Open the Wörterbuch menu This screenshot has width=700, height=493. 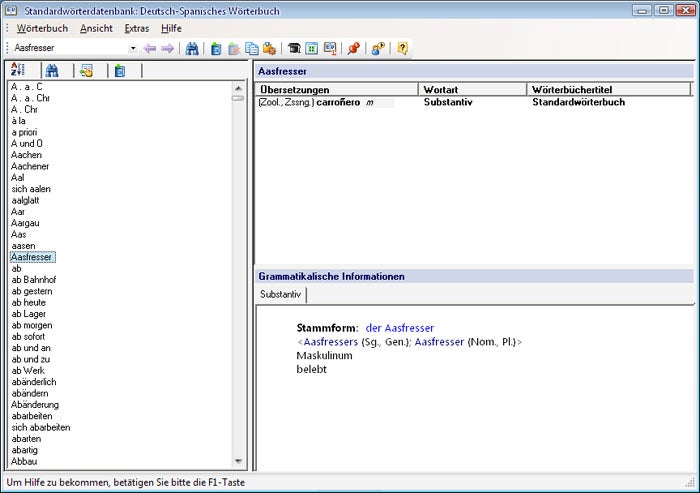pyautogui.click(x=42, y=28)
